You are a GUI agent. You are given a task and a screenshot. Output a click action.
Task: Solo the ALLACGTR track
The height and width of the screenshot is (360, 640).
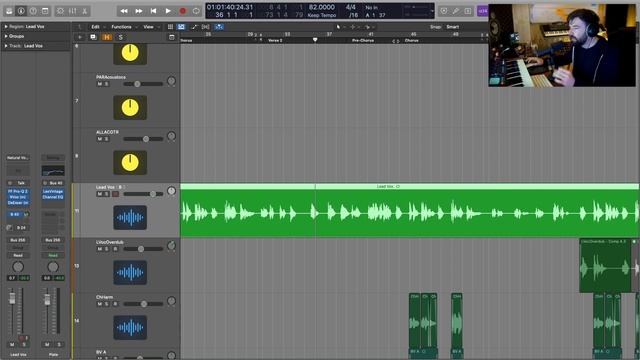tap(106, 139)
